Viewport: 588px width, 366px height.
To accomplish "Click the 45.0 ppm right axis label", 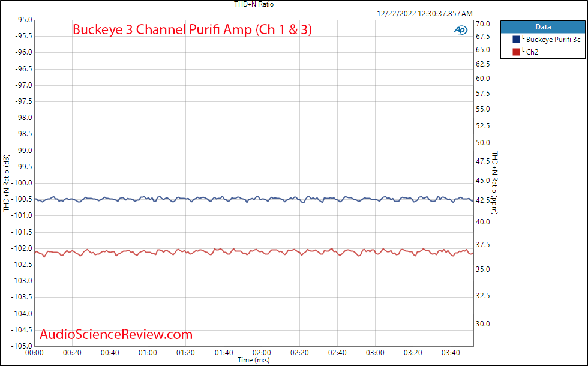I will (x=482, y=181).
